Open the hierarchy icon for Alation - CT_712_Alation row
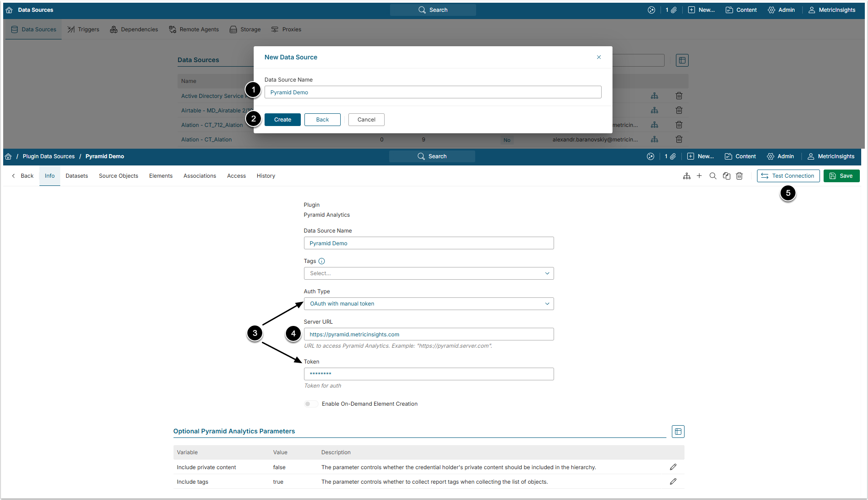The image size is (868, 500). coord(655,125)
